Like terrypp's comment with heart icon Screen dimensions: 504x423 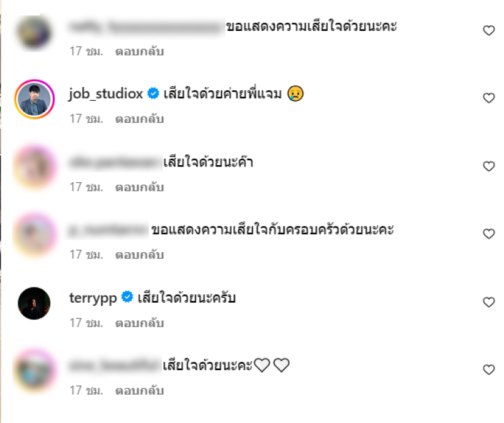click(x=489, y=302)
